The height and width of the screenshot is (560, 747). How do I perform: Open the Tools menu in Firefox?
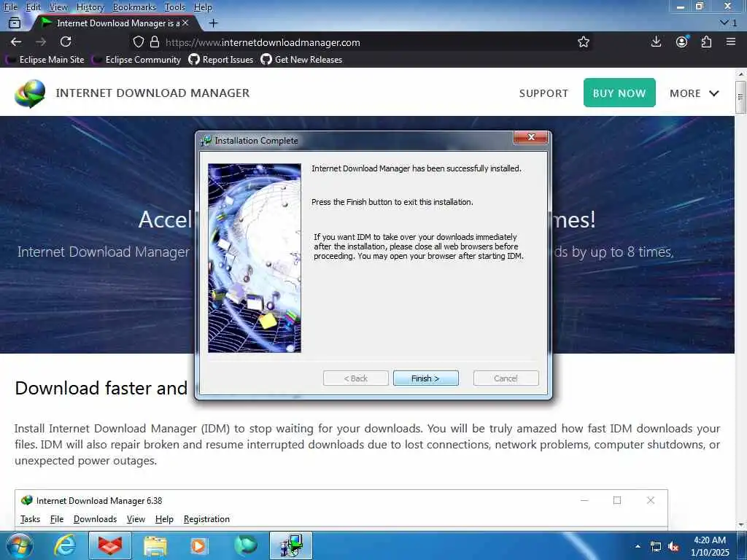(175, 7)
